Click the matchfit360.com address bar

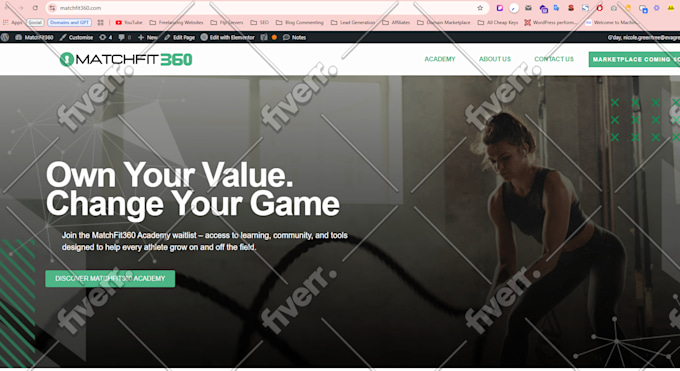(x=267, y=8)
